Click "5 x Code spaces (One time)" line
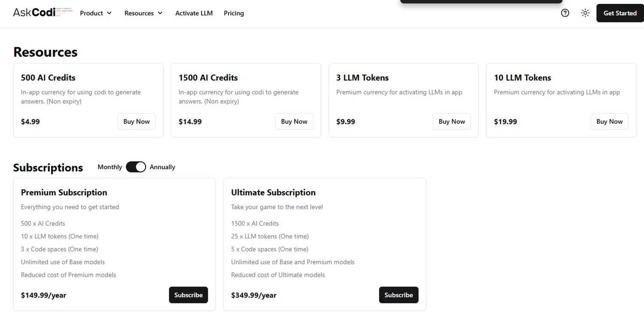The width and height of the screenshot is (644, 327). [270, 249]
